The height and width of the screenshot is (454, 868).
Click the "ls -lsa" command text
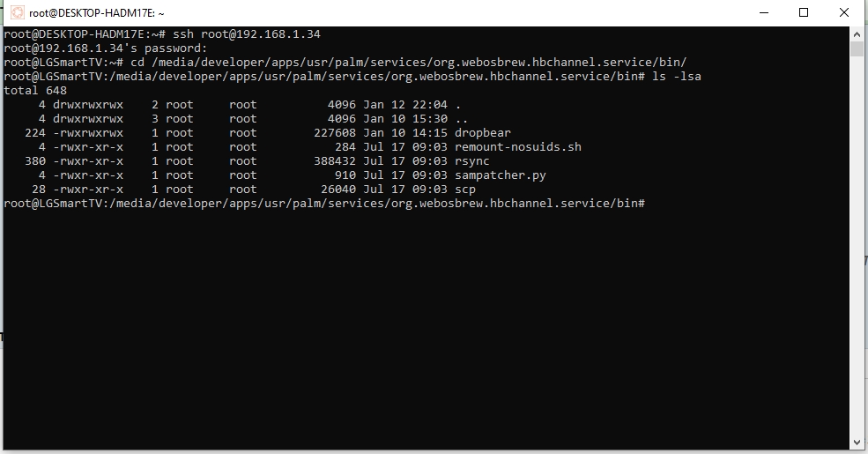click(x=677, y=77)
